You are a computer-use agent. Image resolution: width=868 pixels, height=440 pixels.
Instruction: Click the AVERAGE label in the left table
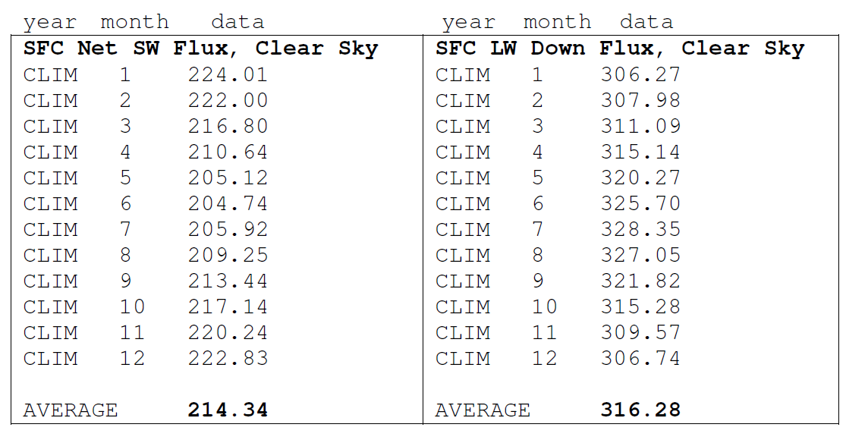tap(71, 410)
